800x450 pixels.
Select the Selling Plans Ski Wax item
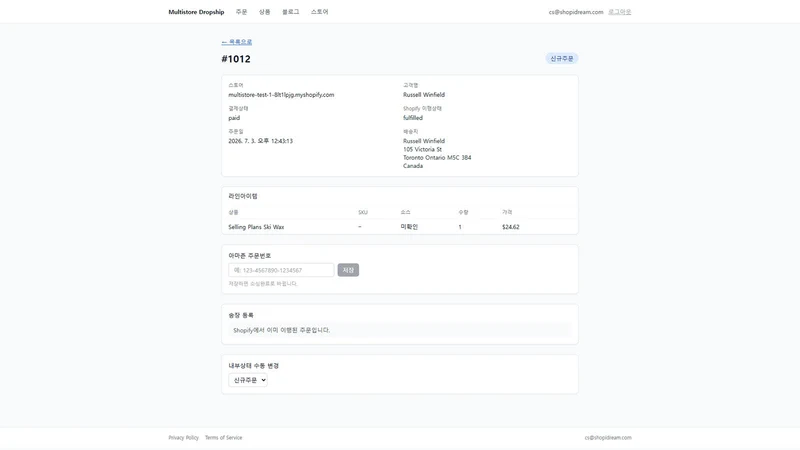256,227
